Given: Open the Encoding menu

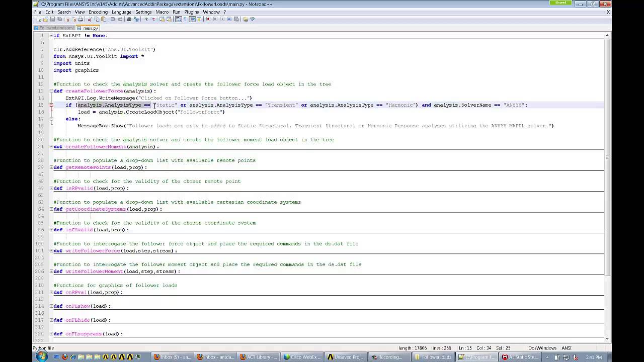Looking at the screenshot, I should (x=98, y=12).
